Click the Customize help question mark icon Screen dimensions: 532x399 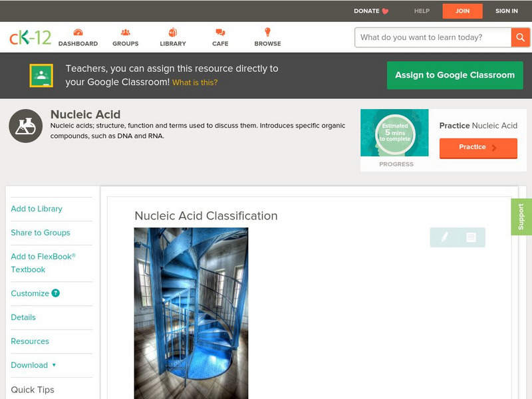56,293
